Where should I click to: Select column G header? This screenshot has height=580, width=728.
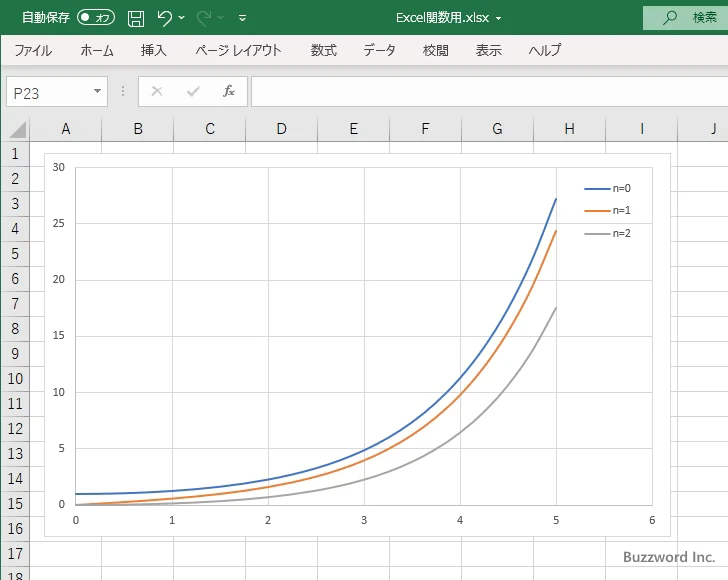pos(498,129)
